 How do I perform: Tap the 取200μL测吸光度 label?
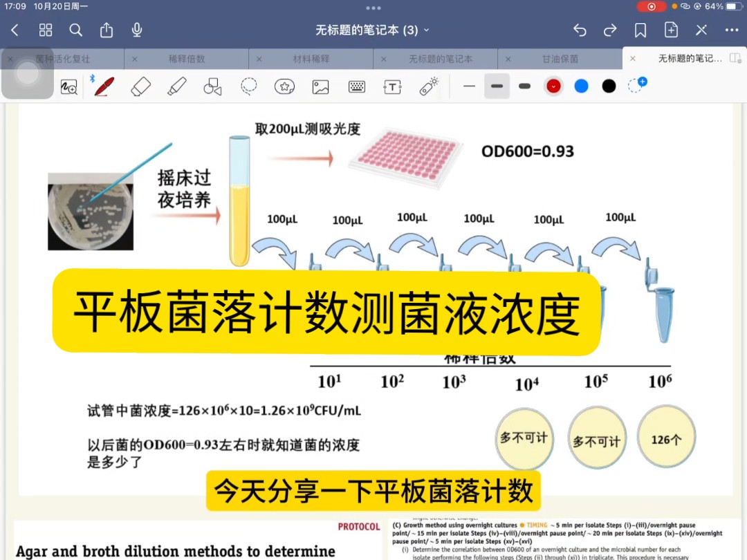tap(307, 129)
